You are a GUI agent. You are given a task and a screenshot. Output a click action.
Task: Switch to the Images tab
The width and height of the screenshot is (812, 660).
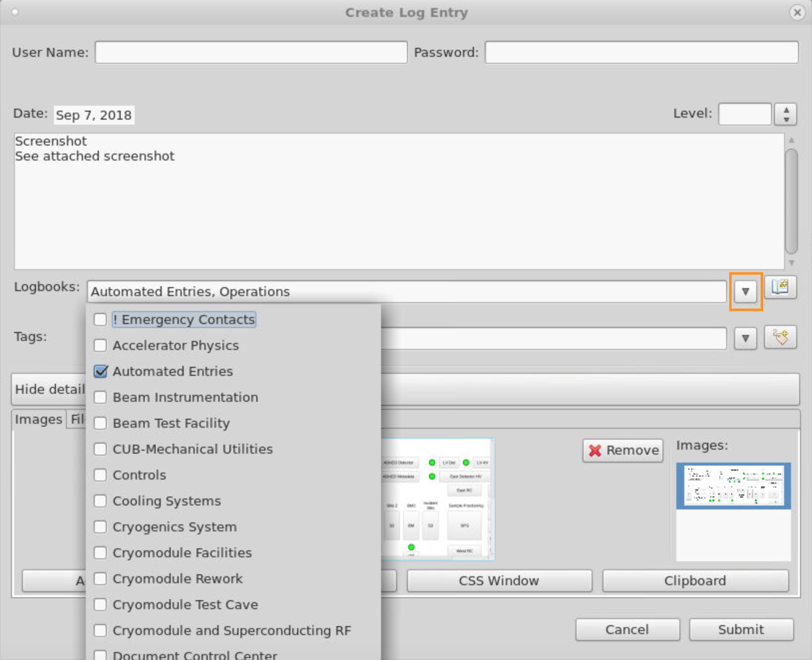pyautogui.click(x=38, y=419)
